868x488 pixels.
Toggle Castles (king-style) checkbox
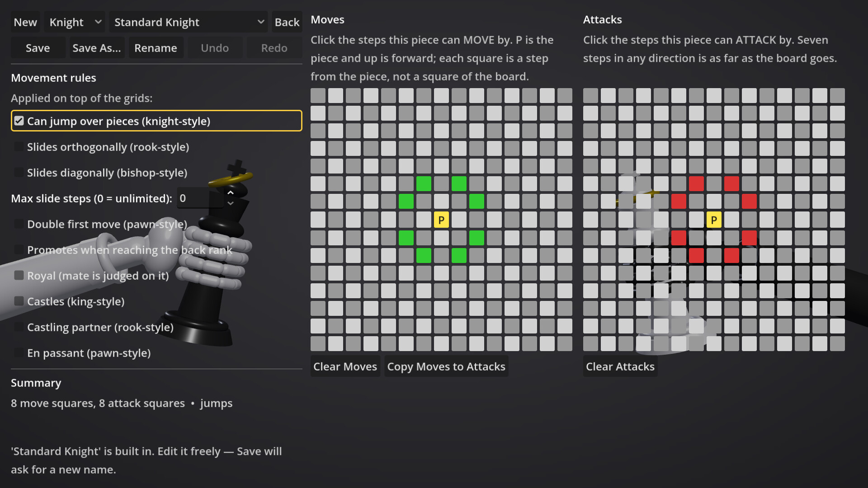coord(156,301)
